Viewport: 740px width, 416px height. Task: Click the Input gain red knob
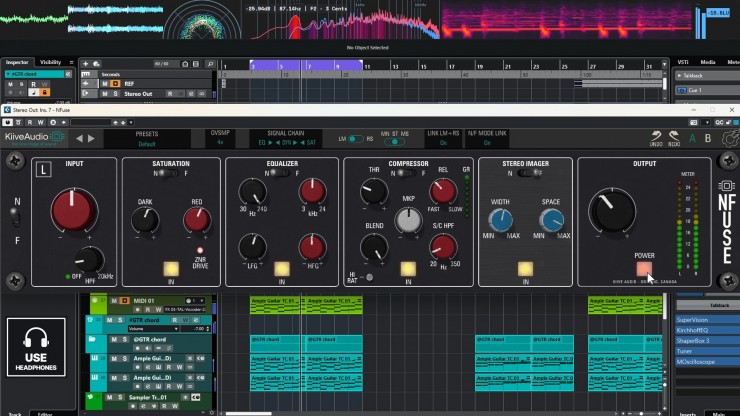click(74, 211)
